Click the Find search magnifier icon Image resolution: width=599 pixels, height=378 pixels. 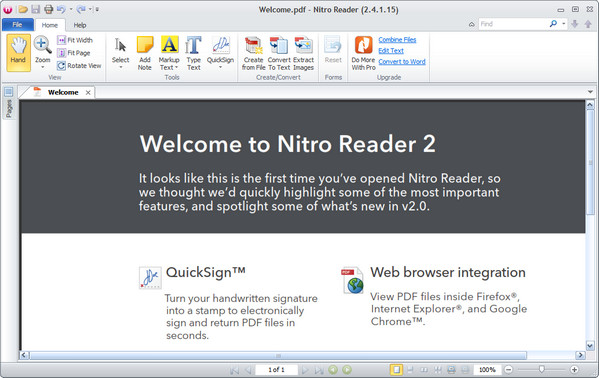[x=553, y=24]
